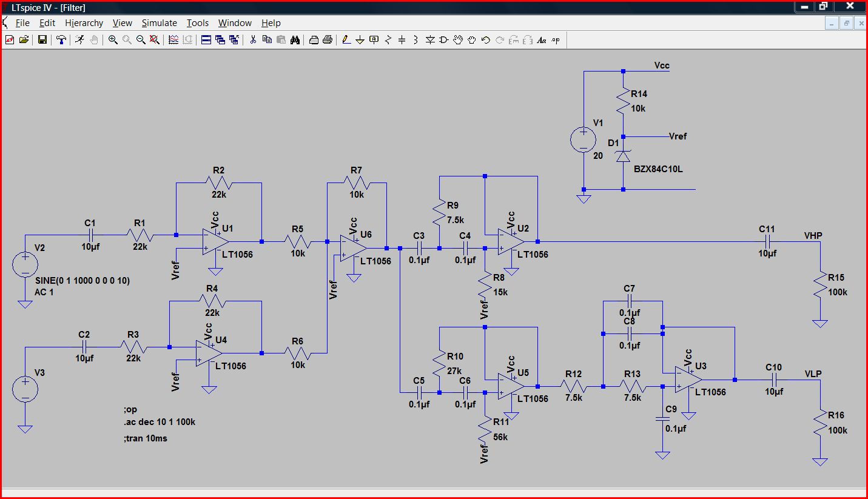Click the VHP output net label

(813, 235)
